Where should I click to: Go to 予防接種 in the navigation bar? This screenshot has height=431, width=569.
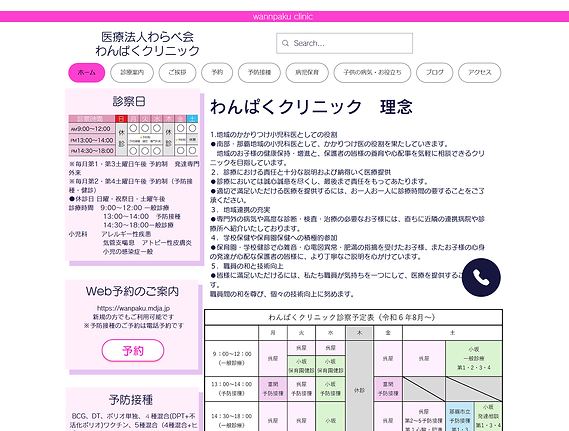(x=259, y=73)
